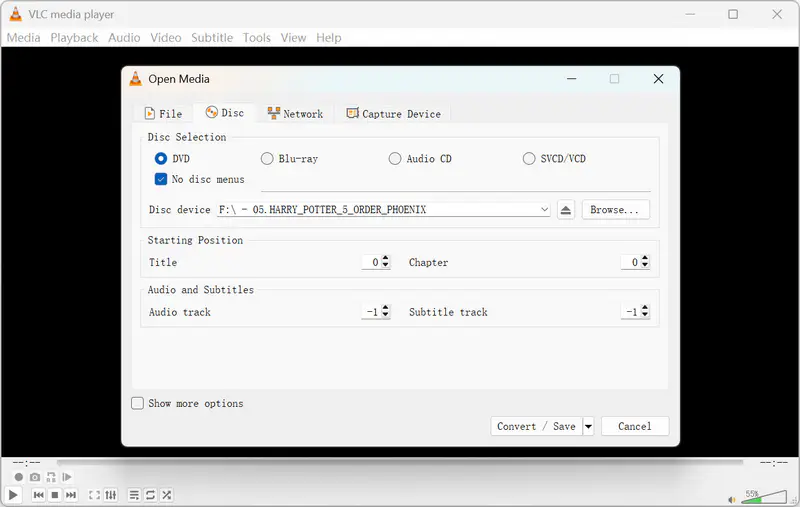Enable Show more options checkbox
The image size is (800, 507).
point(137,403)
